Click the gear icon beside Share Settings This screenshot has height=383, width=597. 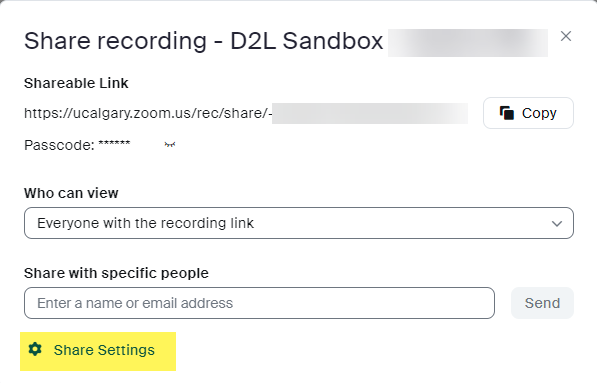click(35, 349)
